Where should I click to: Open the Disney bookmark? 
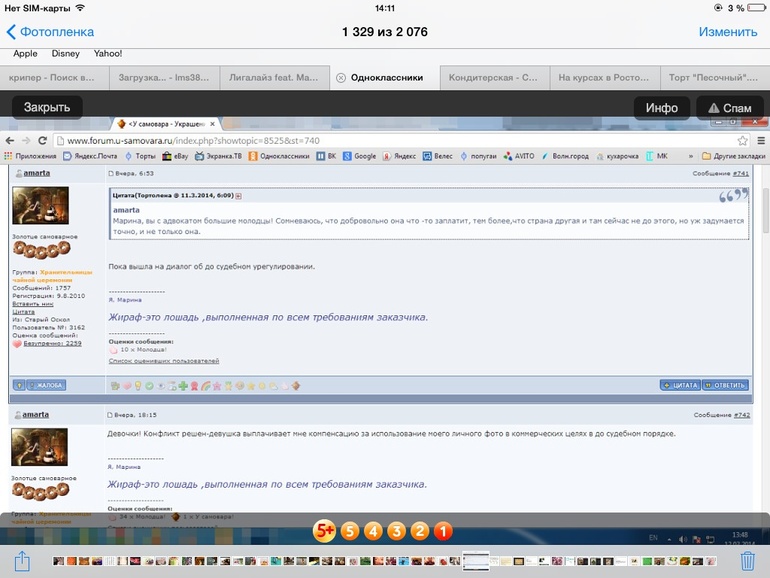[65, 54]
